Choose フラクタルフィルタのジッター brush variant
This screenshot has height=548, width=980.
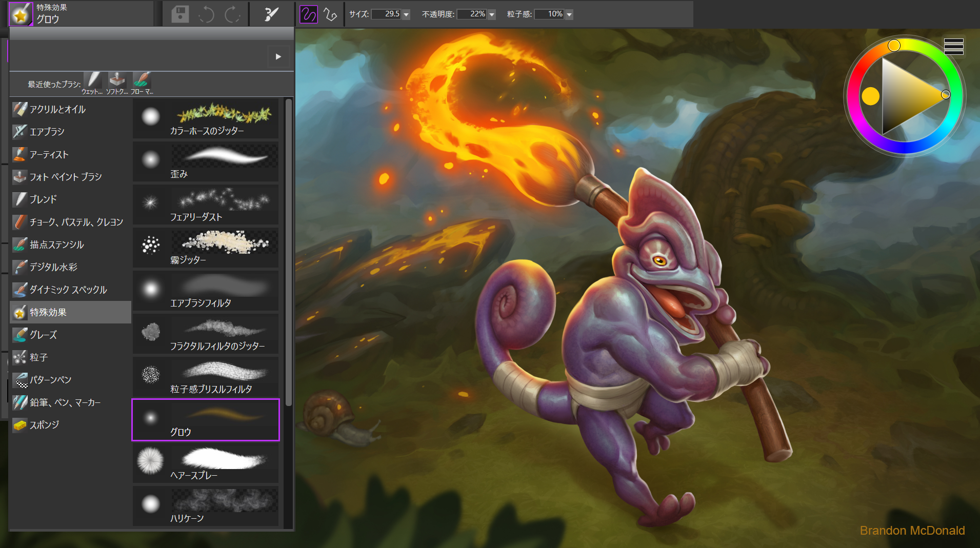coord(206,334)
